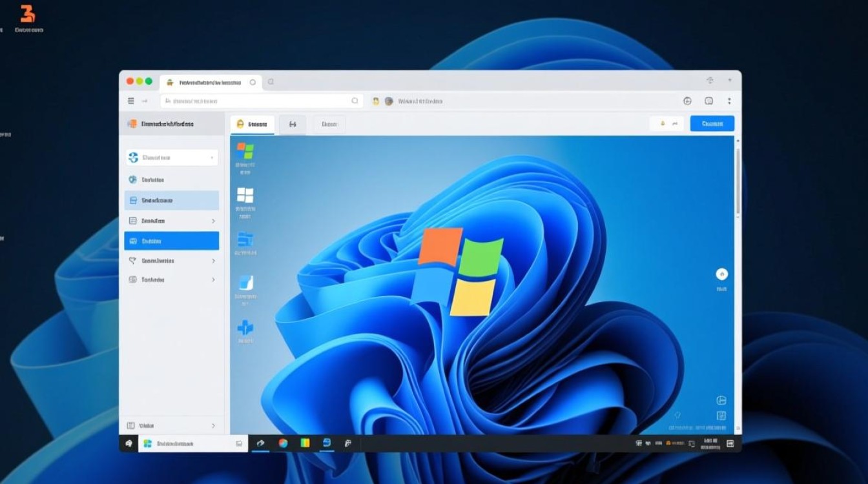Open the chat bubble icon in the browser toolbar
The width and height of the screenshot is (868, 484).
[709, 101]
